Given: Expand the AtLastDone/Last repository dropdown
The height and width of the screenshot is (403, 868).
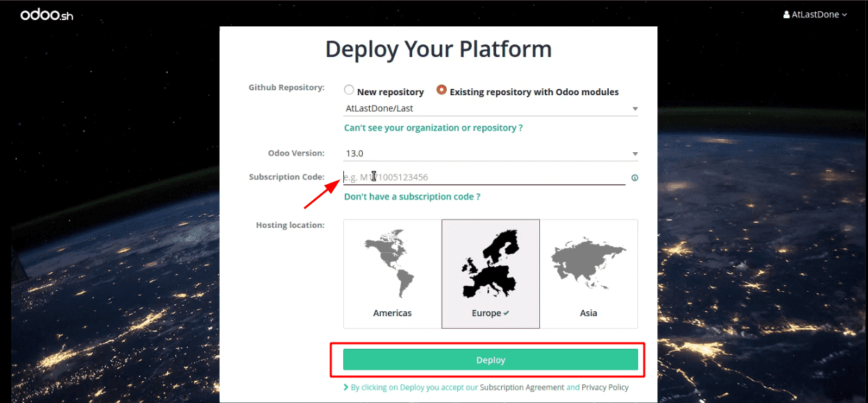Looking at the screenshot, I should pyautogui.click(x=491, y=108).
